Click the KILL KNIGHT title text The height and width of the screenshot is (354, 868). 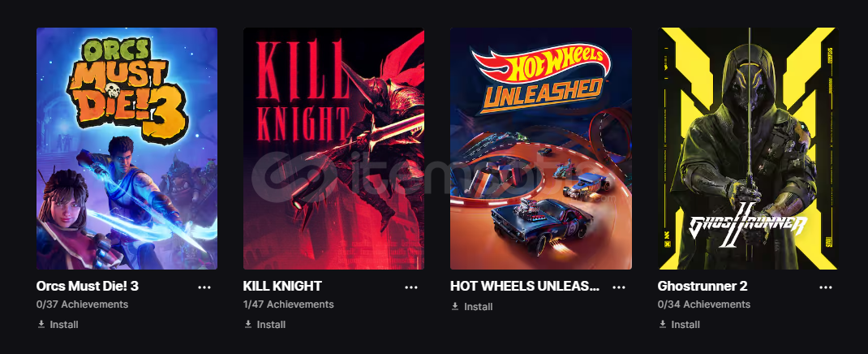pos(282,287)
